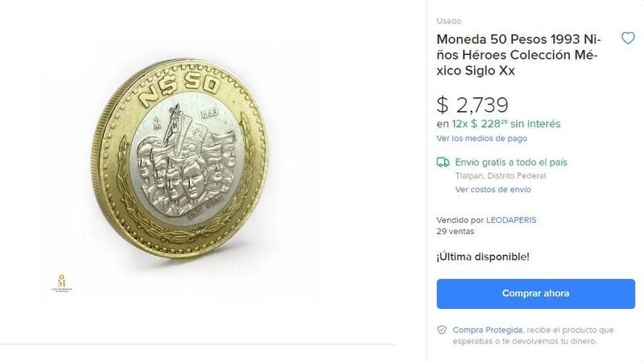Open the Compra Protegida link

coord(487,331)
